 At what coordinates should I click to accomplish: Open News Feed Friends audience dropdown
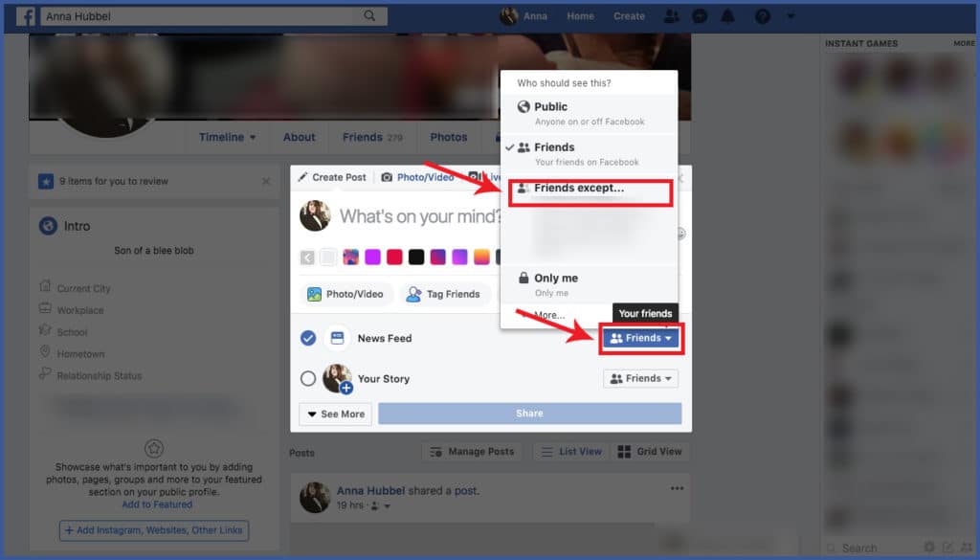(640, 338)
